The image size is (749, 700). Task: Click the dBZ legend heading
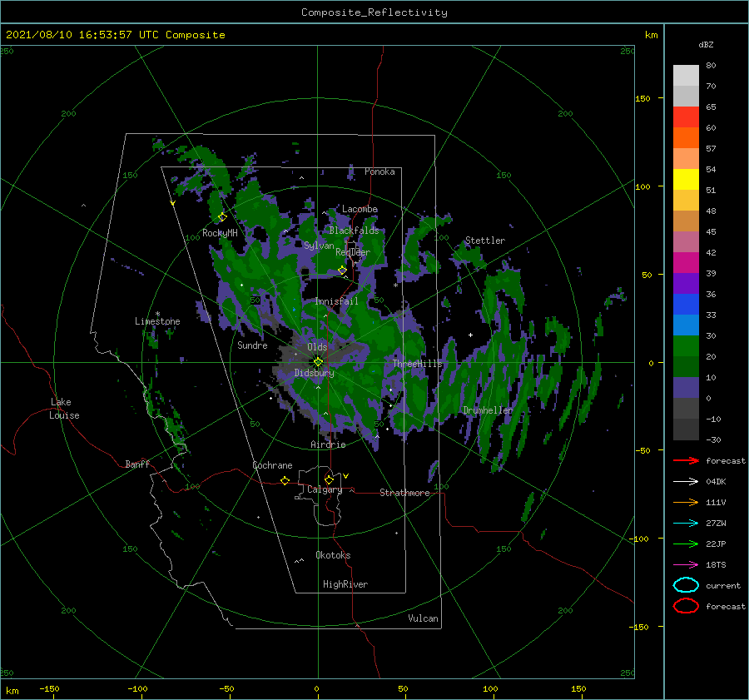pyautogui.click(x=706, y=44)
